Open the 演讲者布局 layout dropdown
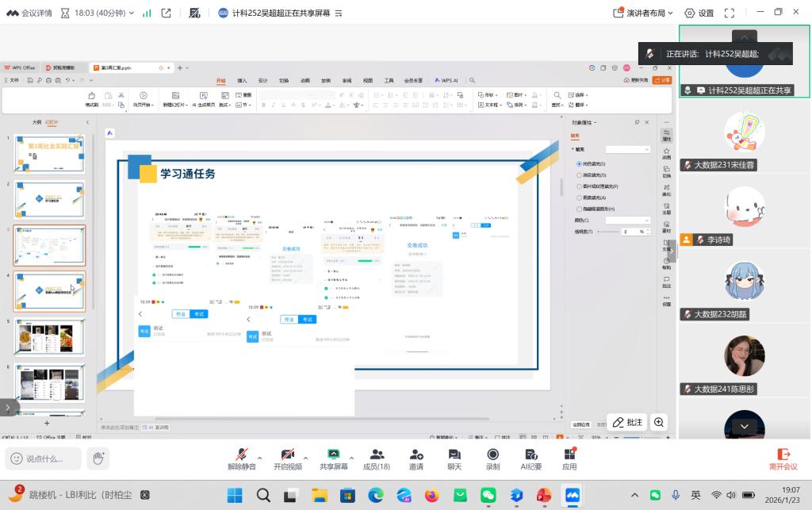The image size is (812, 510). click(643, 13)
